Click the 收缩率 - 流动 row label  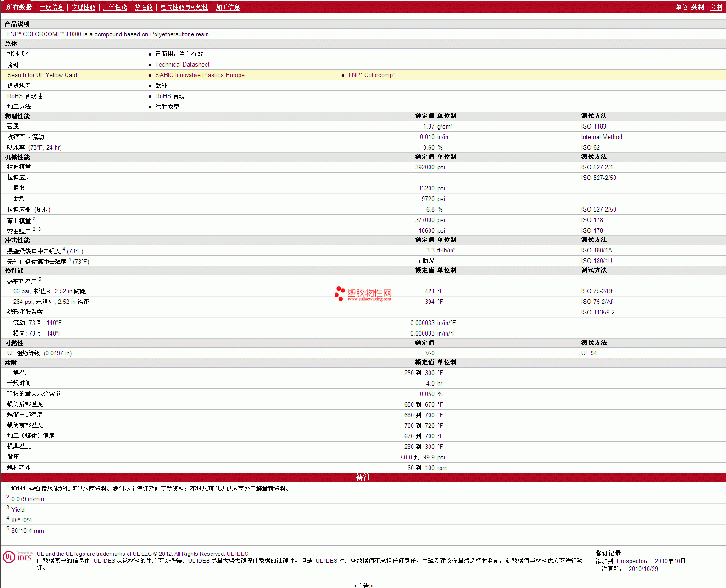click(x=26, y=137)
